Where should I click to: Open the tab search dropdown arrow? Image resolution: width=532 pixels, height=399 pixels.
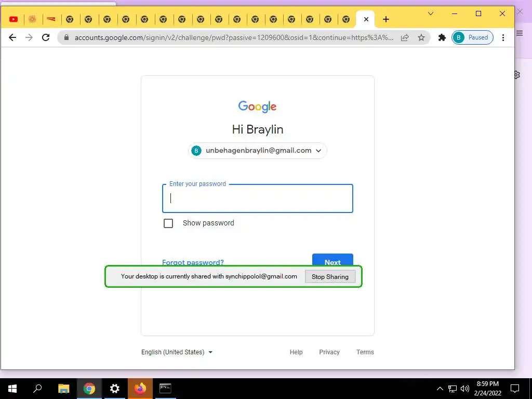coord(431,14)
